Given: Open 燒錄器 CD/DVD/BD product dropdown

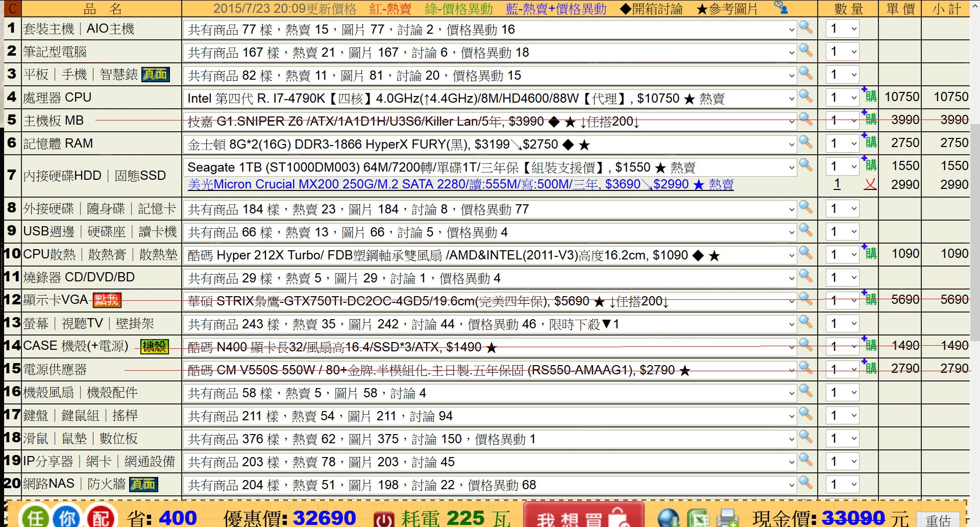Looking at the screenshot, I should tap(489, 278).
